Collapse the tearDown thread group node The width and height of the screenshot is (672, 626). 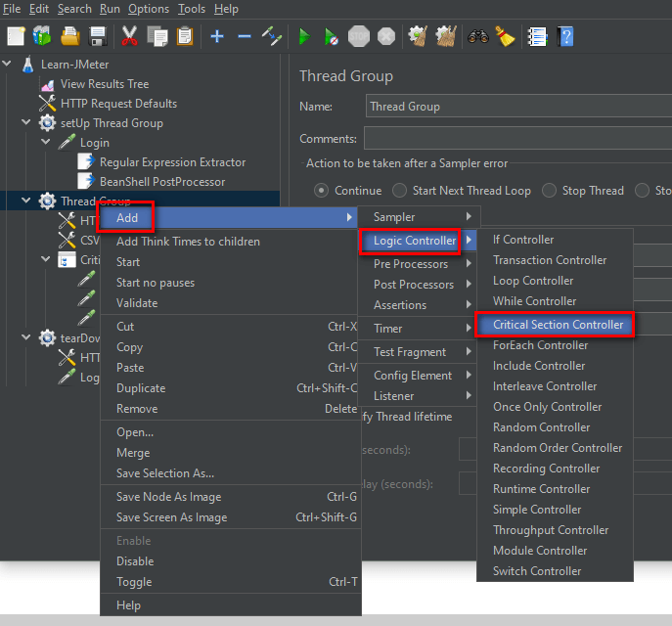point(26,337)
